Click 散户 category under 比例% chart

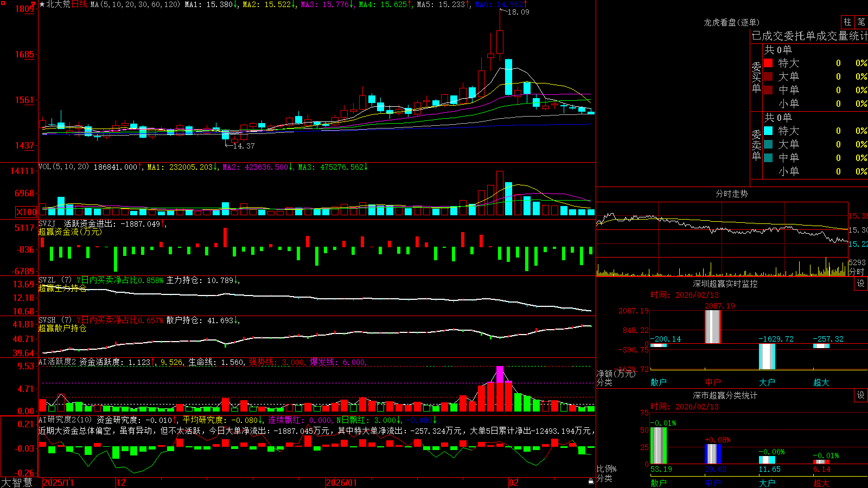click(x=659, y=483)
